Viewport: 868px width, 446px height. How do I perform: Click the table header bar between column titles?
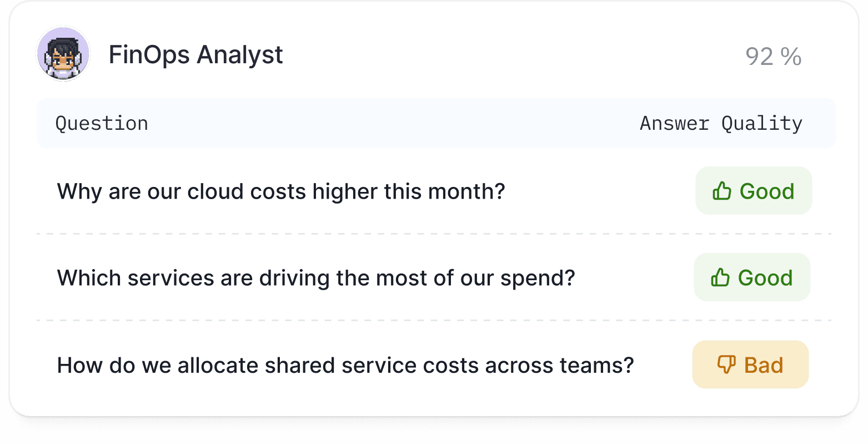pyautogui.click(x=389, y=123)
